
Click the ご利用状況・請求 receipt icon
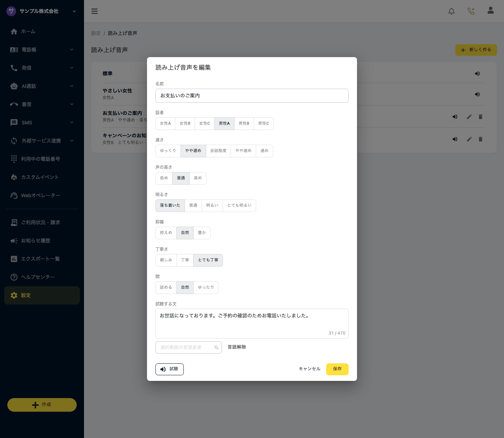click(14, 223)
